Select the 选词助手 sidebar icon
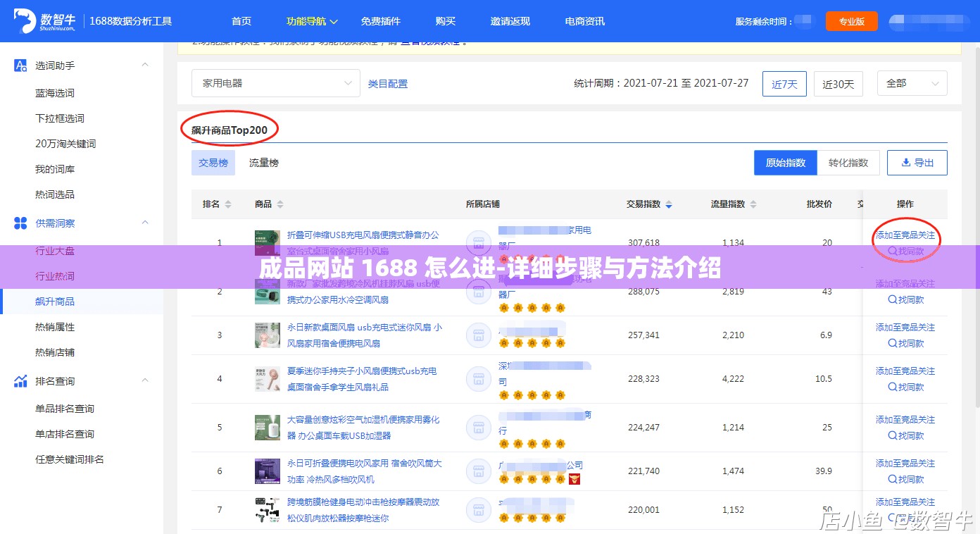980x534 pixels. (x=20, y=66)
